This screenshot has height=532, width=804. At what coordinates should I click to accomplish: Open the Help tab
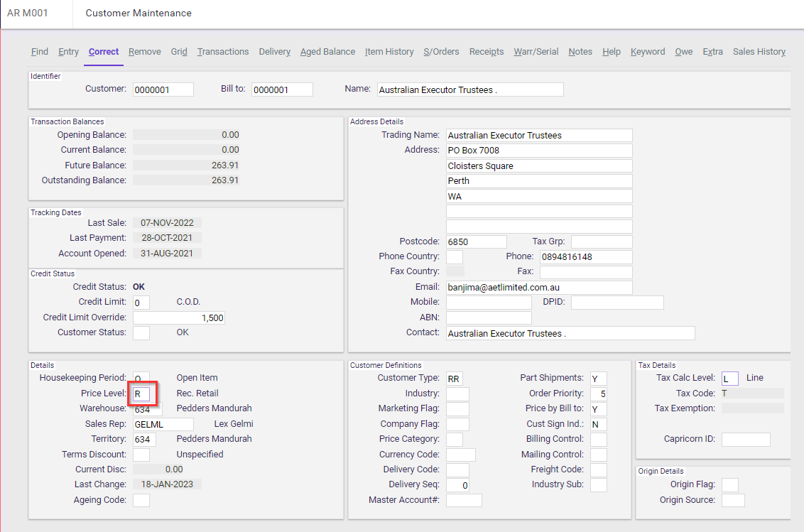[612, 52]
